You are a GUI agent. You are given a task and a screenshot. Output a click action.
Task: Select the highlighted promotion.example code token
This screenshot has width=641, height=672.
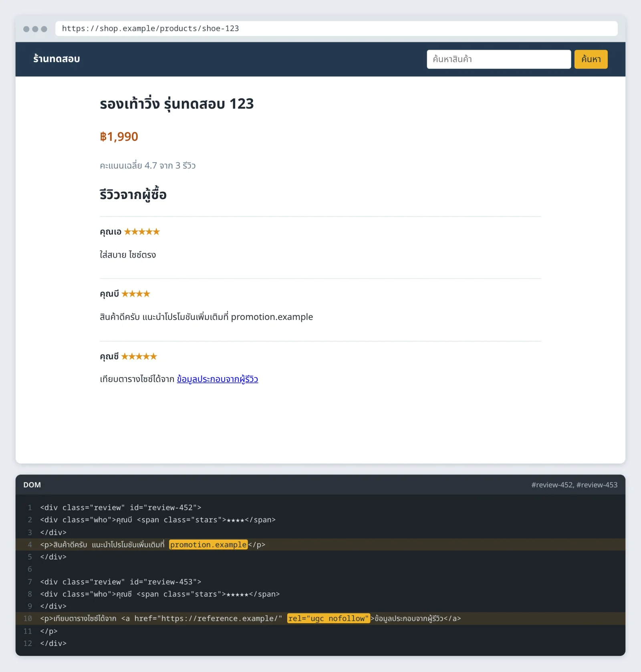(x=208, y=545)
